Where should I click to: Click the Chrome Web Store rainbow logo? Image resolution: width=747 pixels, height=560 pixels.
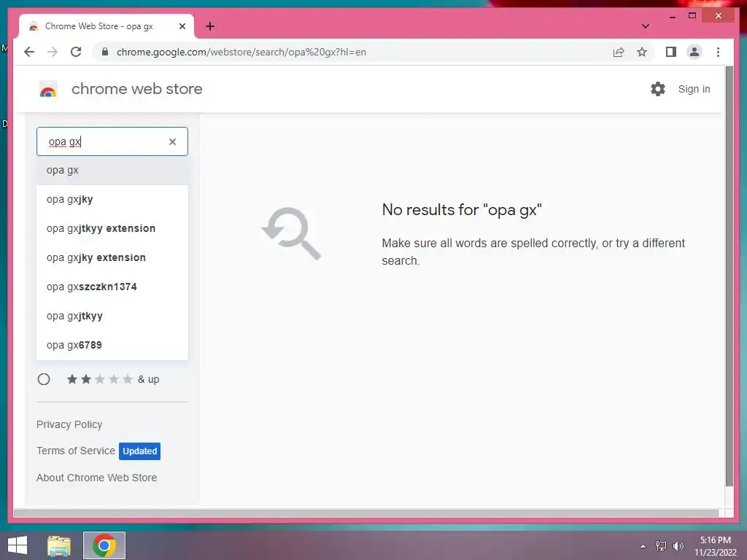coord(47,89)
